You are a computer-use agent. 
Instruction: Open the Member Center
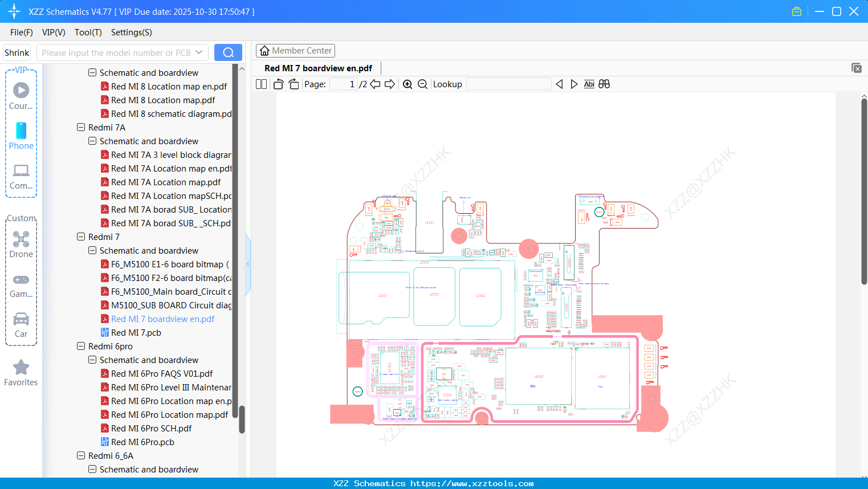(x=295, y=51)
